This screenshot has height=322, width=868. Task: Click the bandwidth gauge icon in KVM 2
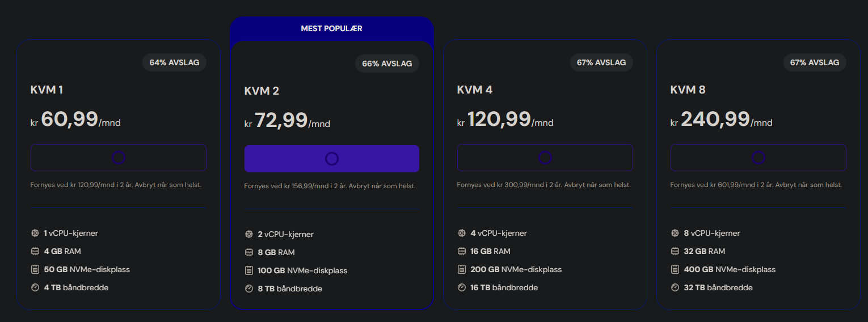[248, 289]
